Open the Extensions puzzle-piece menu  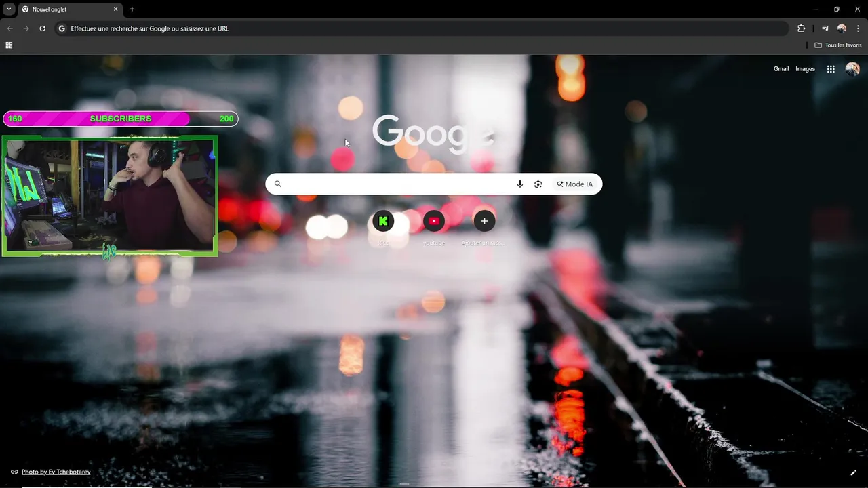pyautogui.click(x=801, y=28)
